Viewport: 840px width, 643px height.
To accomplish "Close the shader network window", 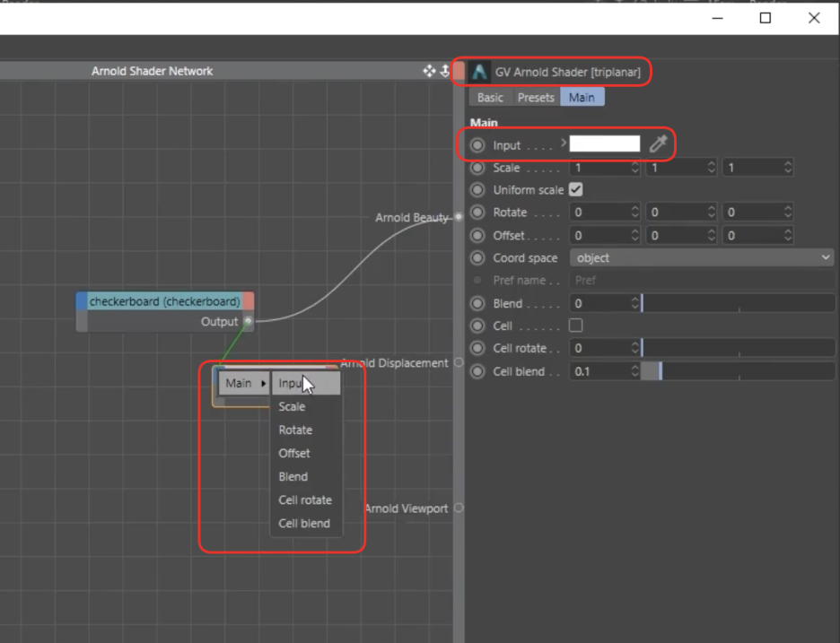I will pyautogui.click(x=814, y=18).
